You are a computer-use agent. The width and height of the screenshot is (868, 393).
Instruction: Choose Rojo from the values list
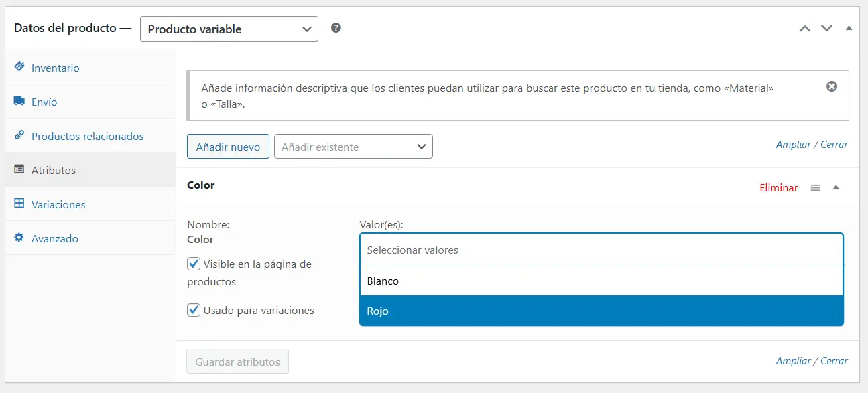[x=601, y=311]
